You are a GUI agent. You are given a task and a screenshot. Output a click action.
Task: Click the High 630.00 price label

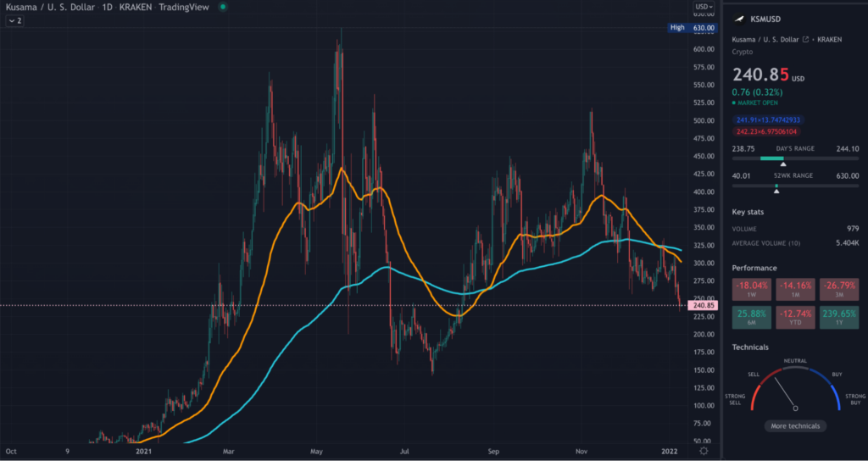693,28
